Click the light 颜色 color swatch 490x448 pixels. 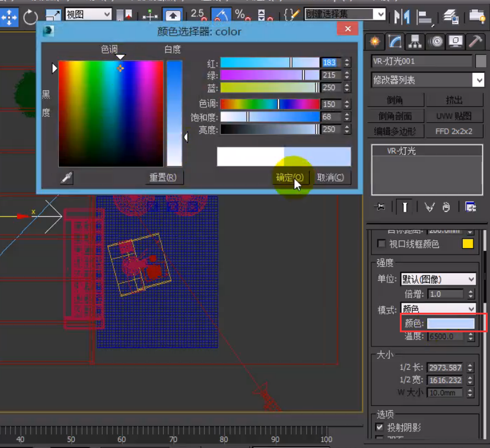click(451, 323)
